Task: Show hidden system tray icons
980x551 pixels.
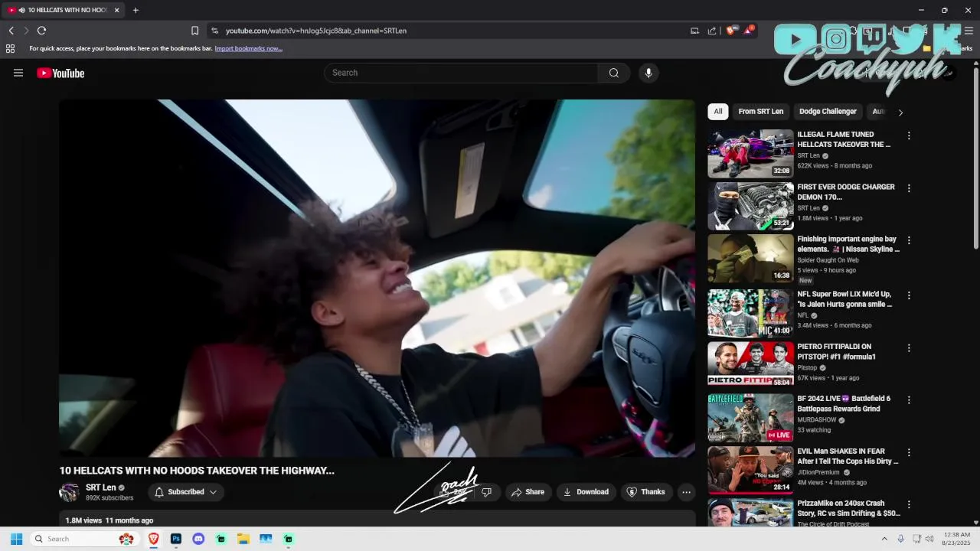Action: 884,539
